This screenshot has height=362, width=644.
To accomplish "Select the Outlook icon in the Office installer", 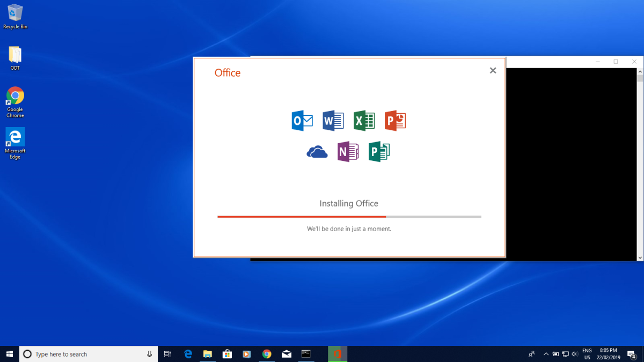I will (x=302, y=121).
